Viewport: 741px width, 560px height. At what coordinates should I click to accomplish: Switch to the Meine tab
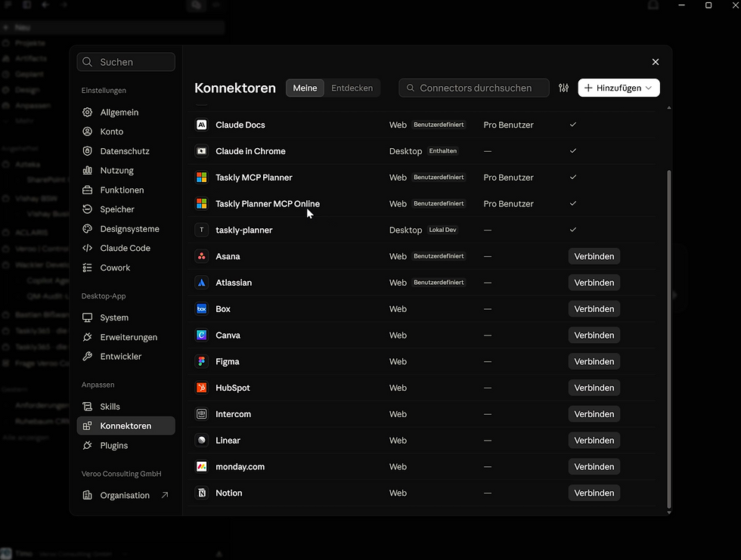305,88
